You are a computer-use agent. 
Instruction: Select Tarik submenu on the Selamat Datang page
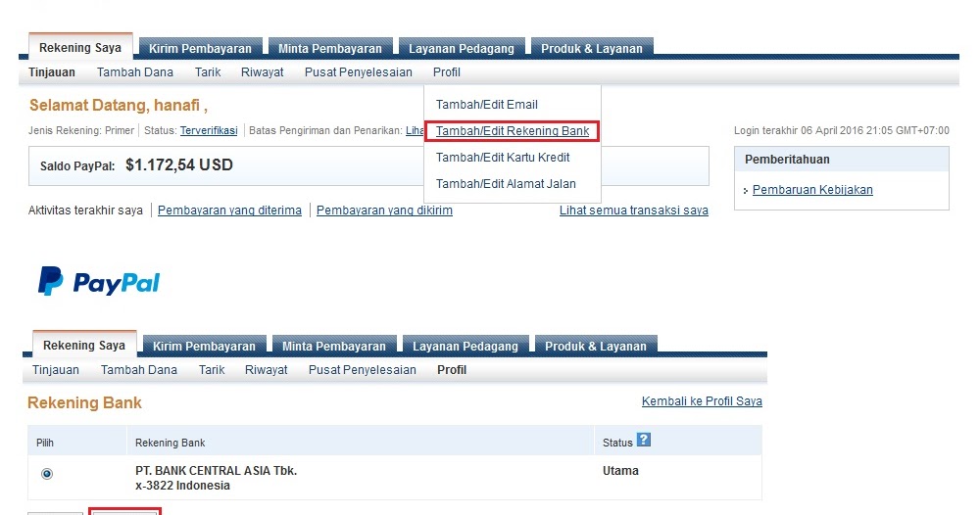[208, 72]
